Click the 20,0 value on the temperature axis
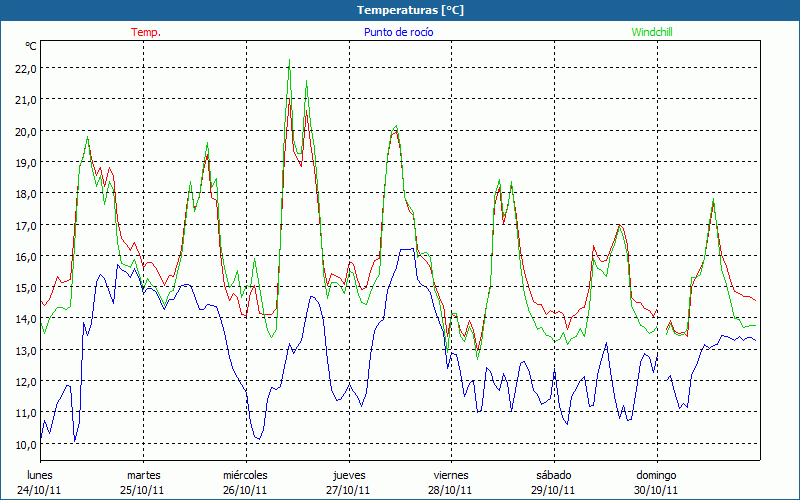 (x=24, y=131)
